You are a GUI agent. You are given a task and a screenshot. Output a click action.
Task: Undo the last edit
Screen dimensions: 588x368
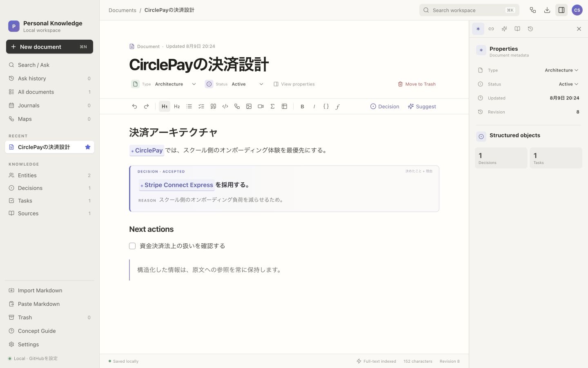(134, 106)
